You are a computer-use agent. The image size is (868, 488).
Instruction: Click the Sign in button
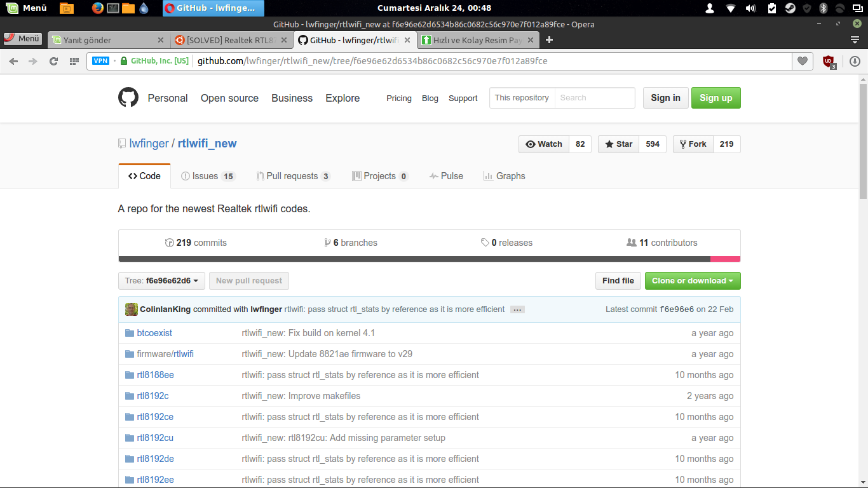coord(665,98)
